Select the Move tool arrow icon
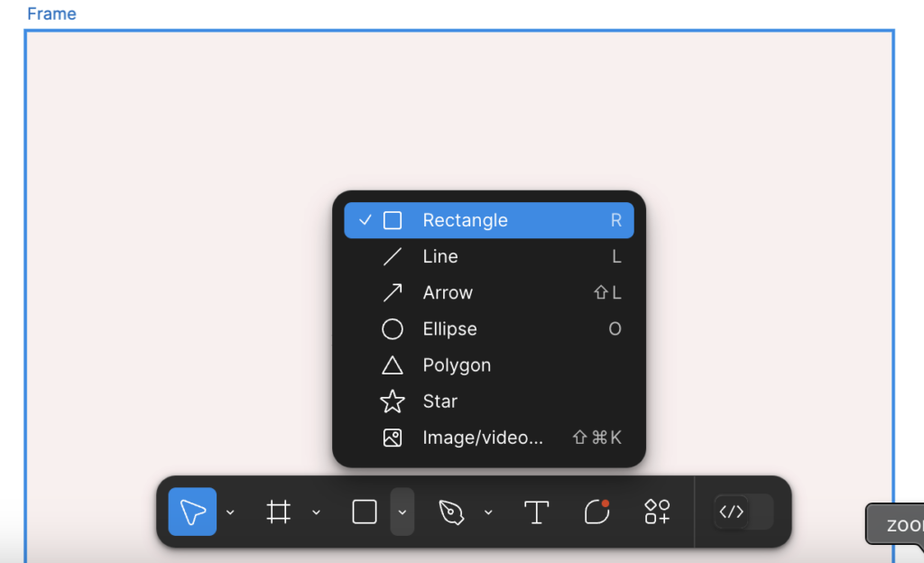The image size is (924, 563). (192, 512)
